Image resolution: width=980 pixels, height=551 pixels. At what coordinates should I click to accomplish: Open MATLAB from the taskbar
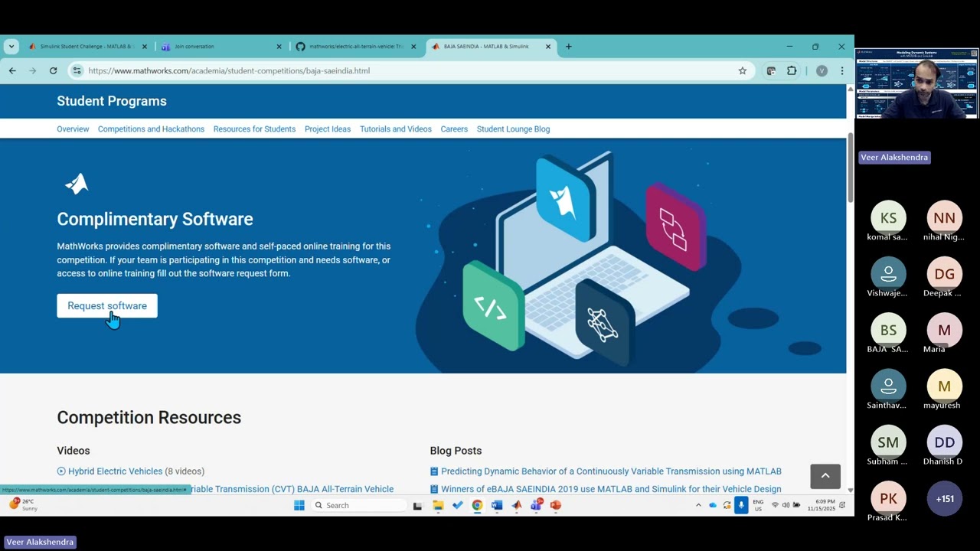[x=517, y=505]
